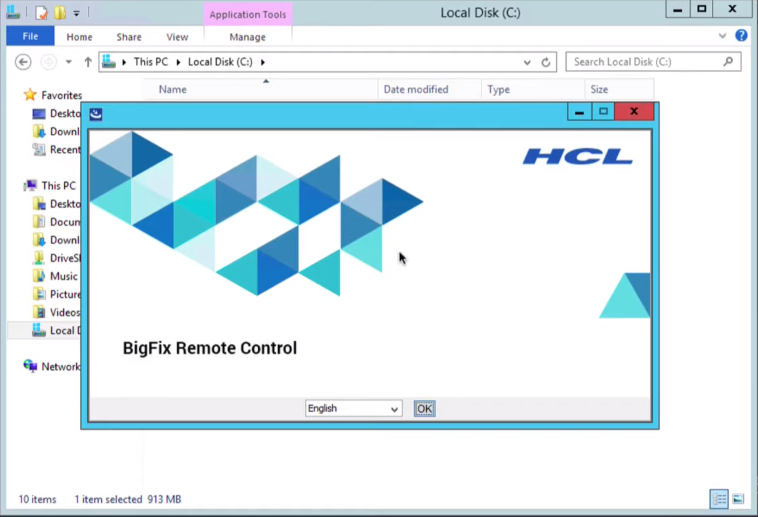Click This PC in address breadcrumb
Viewport: 758px width, 517px height.
[x=151, y=62]
